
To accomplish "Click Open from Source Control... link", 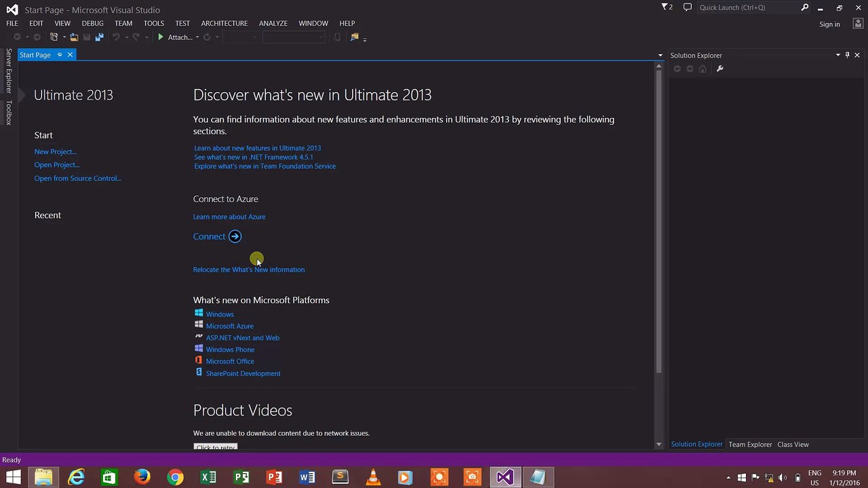I will click(x=78, y=178).
